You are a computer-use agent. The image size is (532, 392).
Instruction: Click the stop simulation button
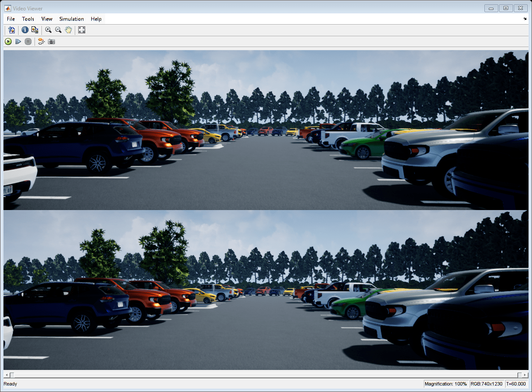click(28, 41)
